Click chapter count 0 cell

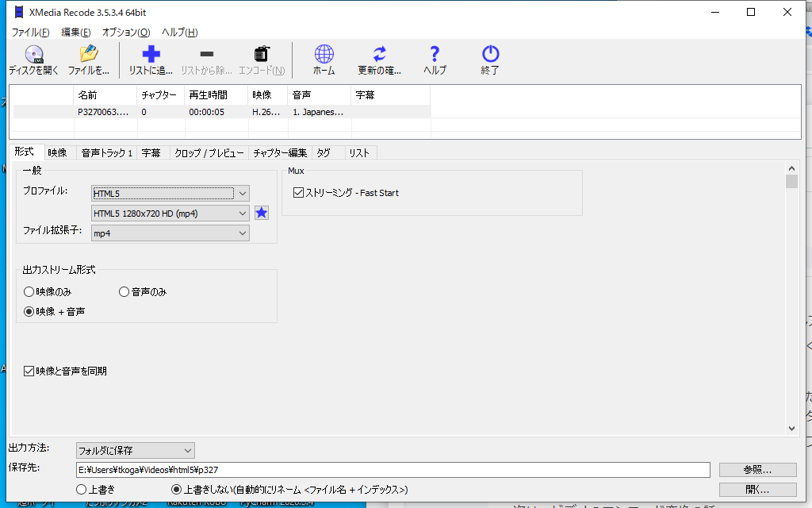click(x=144, y=112)
